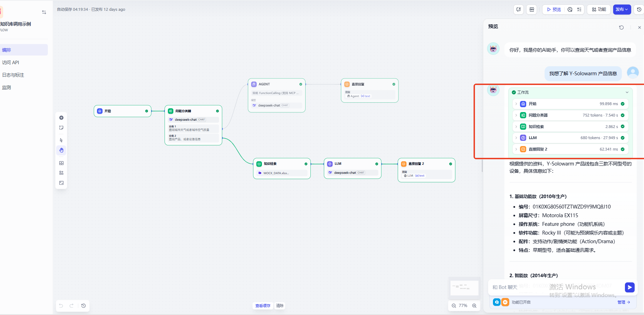Screen dimensions: 644x315
Task: Expand the 知识检索 step in run log
Action: coord(516,127)
